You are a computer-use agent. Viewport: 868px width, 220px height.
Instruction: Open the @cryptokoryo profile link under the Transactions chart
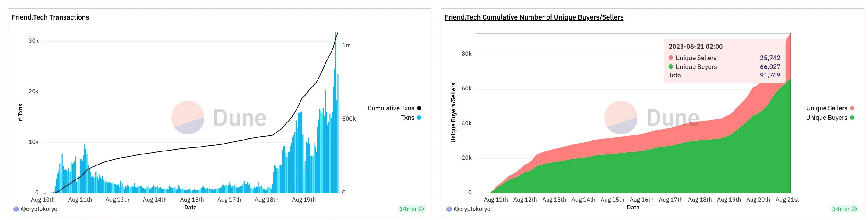point(39,209)
